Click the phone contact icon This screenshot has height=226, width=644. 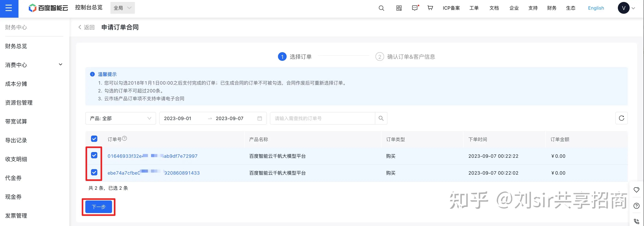[x=636, y=221]
